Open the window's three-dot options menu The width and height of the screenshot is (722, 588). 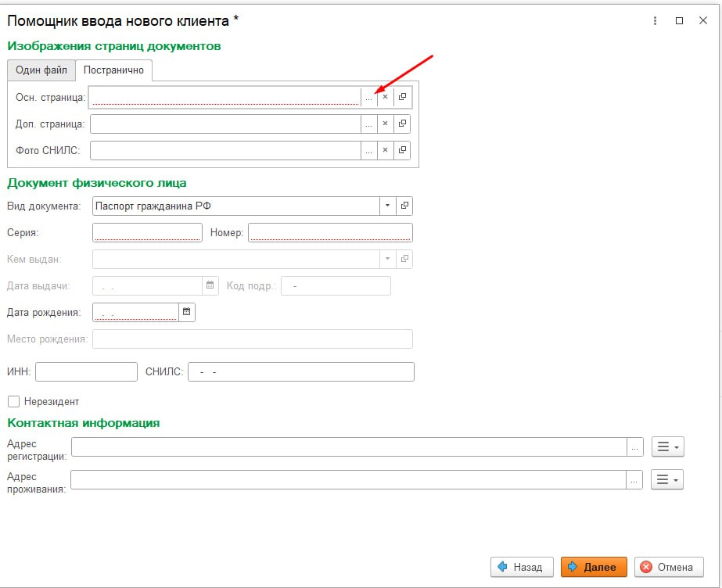coord(655,21)
